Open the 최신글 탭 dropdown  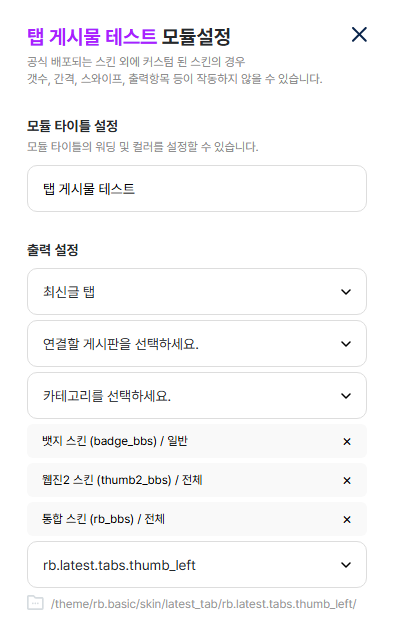pyautogui.click(x=197, y=292)
